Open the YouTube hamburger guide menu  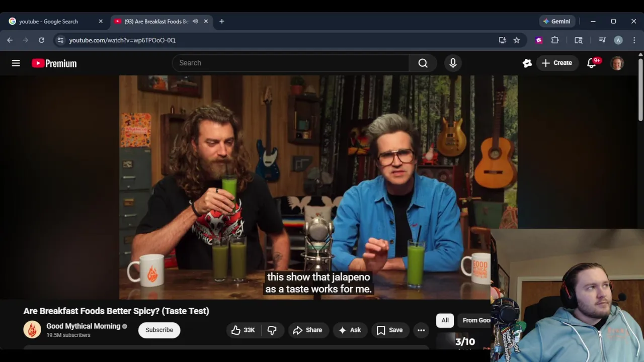click(x=16, y=63)
